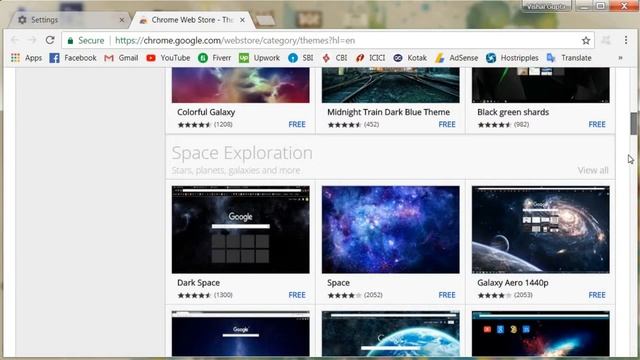Image resolution: width=640 pixels, height=360 pixels.
Task: Open the CBI bookmark
Action: point(335,58)
